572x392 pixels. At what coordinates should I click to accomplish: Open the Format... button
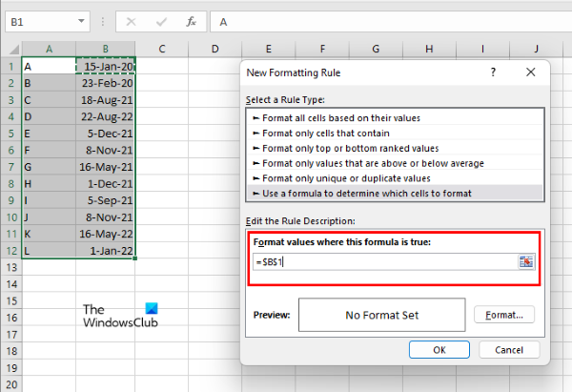click(504, 314)
